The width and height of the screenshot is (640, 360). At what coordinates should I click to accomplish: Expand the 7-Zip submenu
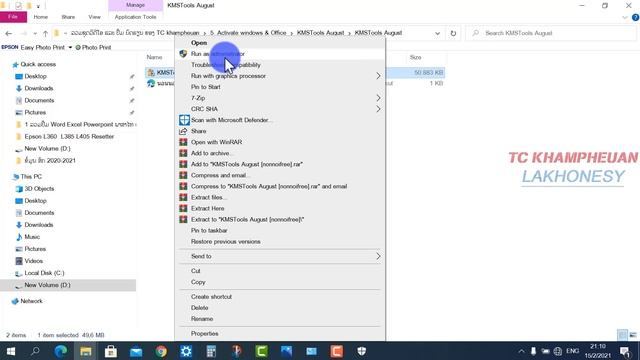pos(378,98)
